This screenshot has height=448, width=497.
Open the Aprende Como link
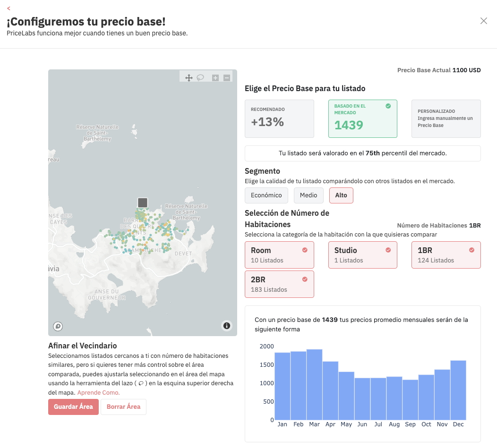point(98,393)
